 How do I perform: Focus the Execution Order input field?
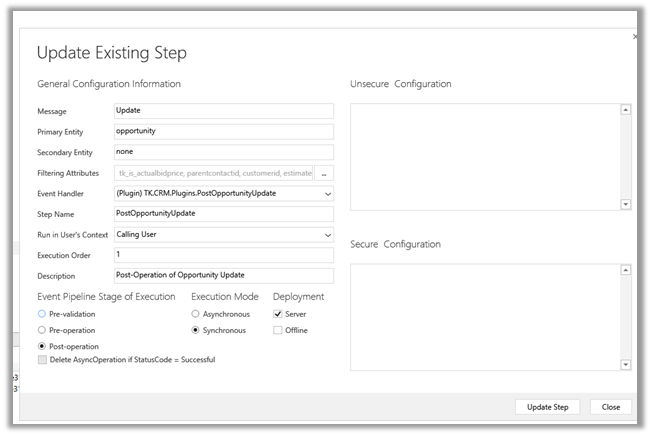223,255
